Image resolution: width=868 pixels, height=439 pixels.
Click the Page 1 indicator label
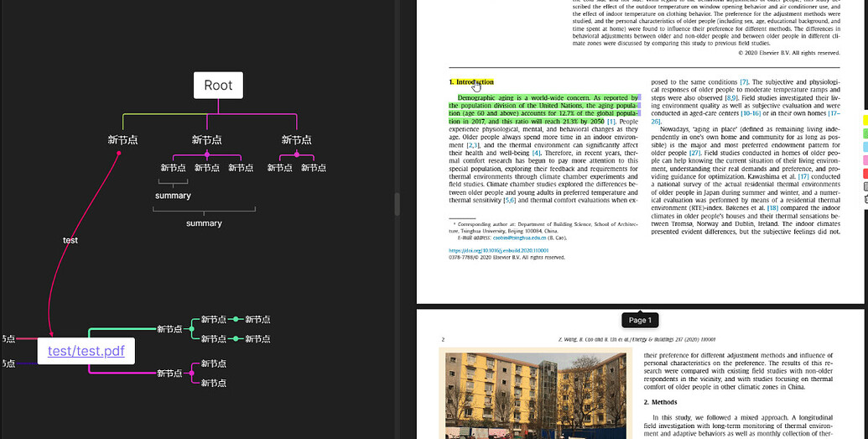pos(638,320)
